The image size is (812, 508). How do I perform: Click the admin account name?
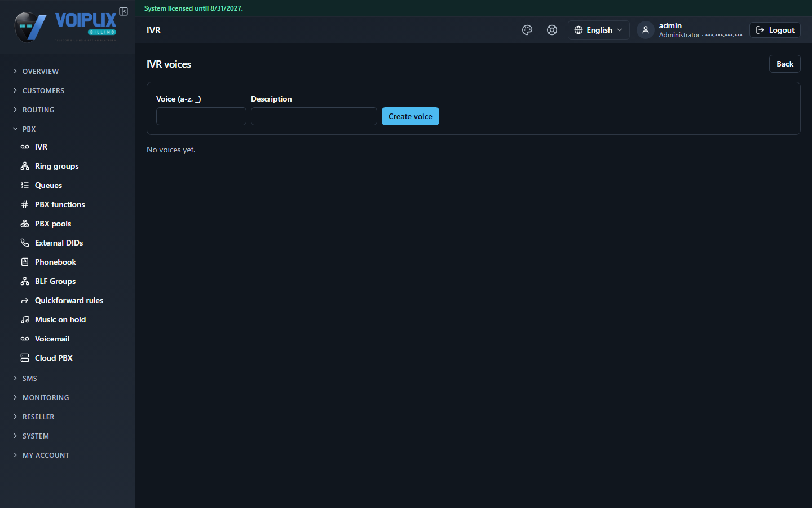[670, 25]
